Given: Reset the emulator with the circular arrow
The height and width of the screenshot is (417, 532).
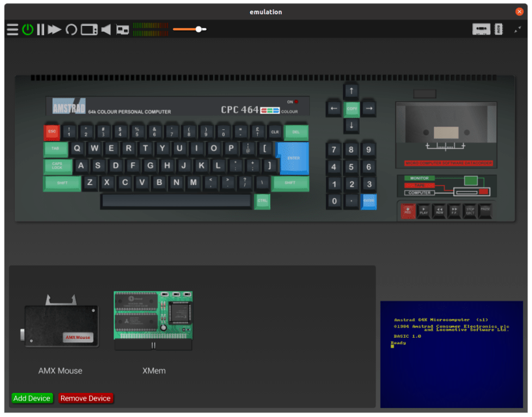Looking at the screenshot, I should (71, 29).
